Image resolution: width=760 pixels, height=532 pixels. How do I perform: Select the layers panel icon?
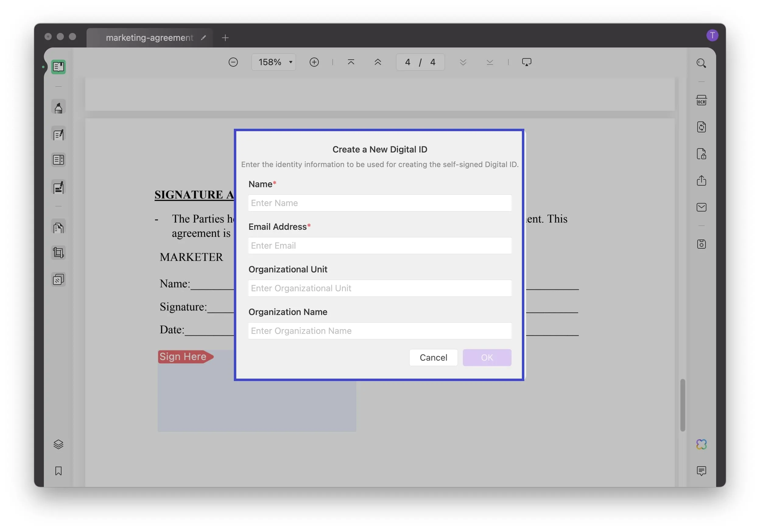click(x=58, y=444)
